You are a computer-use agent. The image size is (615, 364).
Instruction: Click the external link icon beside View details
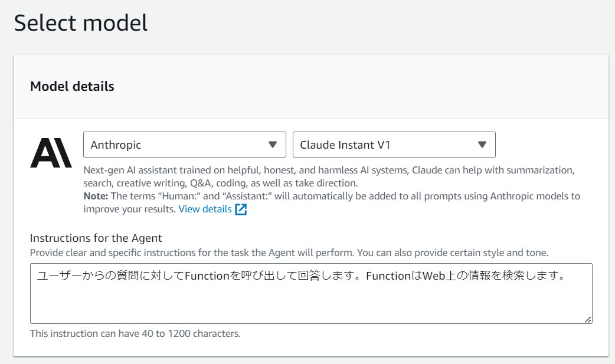point(242,209)
